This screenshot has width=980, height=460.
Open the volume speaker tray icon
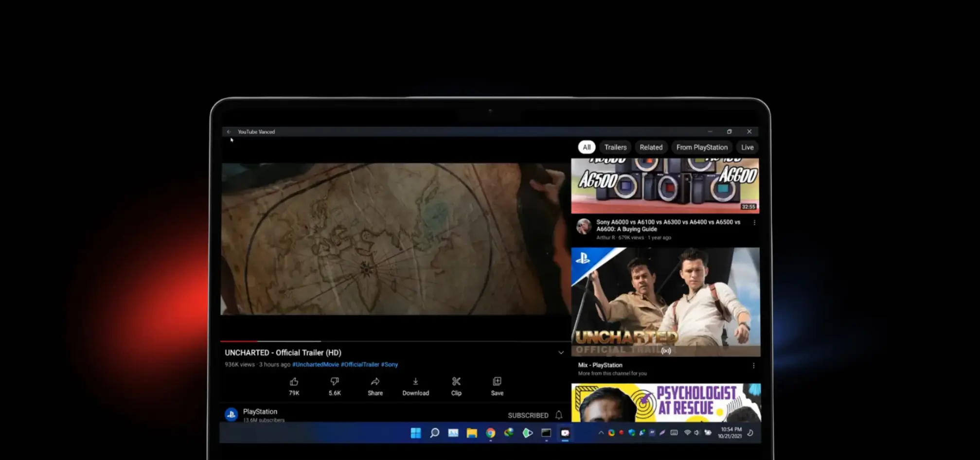coord(697,432)
